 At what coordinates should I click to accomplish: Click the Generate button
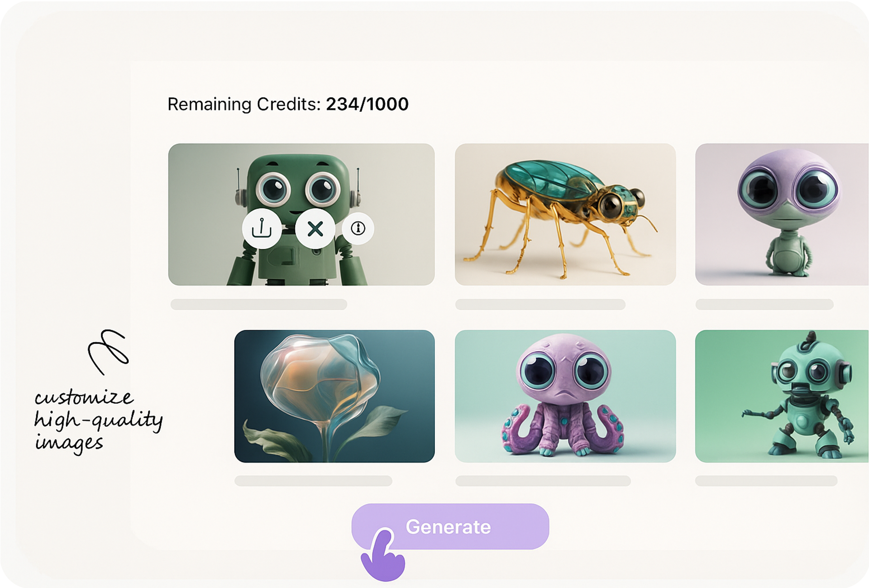click(450, 526)
